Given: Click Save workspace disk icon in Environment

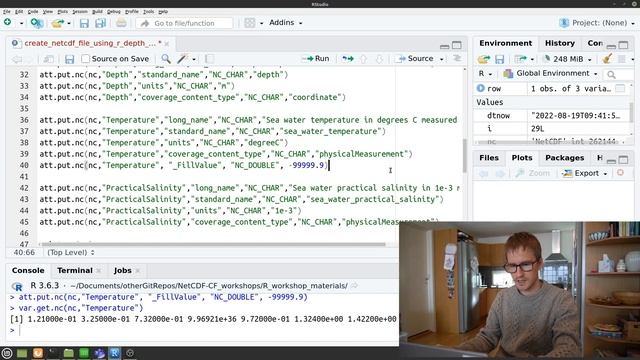Looking at the screenshot, I should tap(500, 59).
